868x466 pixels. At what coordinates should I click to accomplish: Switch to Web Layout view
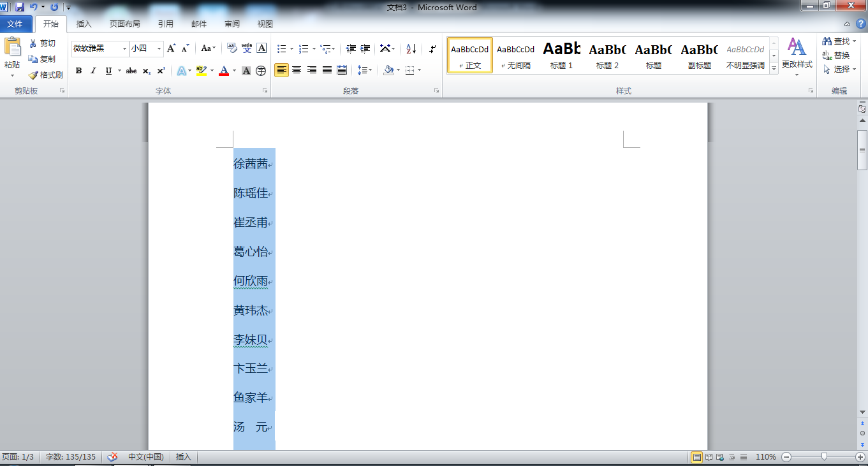point(720,457)
